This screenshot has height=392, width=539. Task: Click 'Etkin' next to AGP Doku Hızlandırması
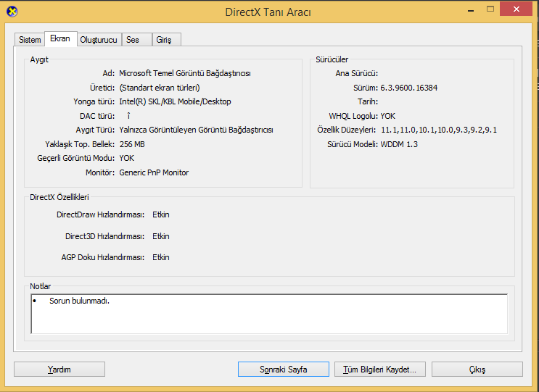pos(161,257)
